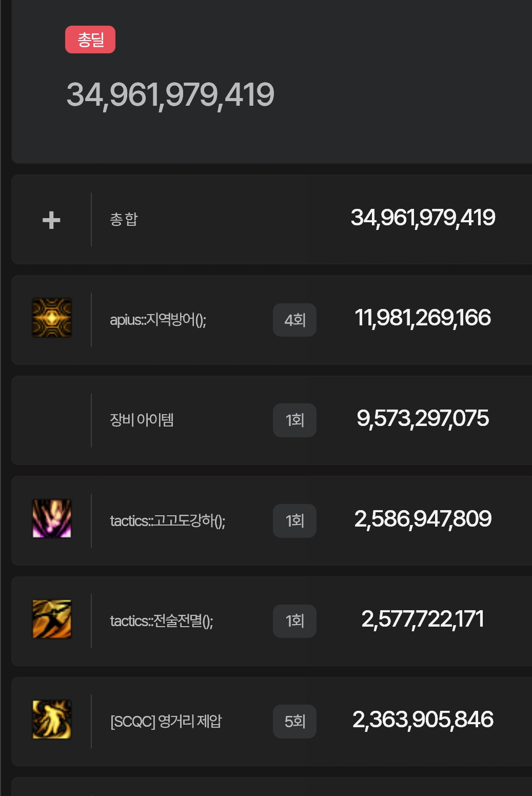
Task: Click the damage value 2,363,905,846
Action: 423,720
